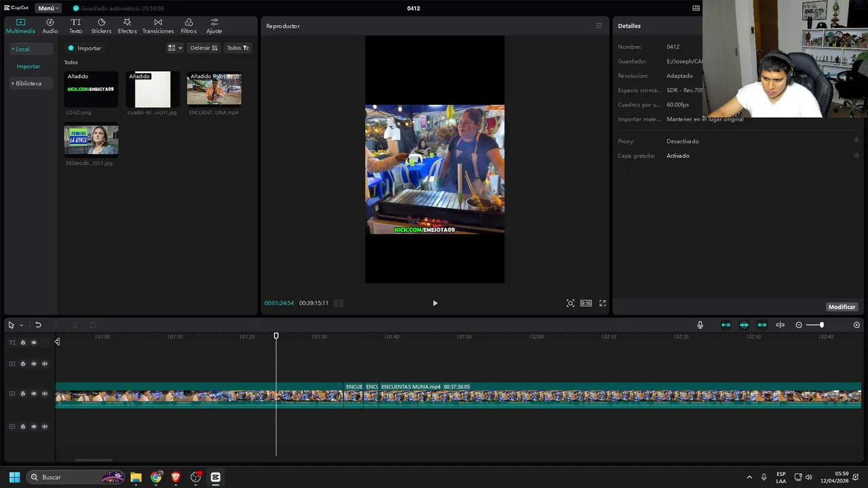Select the 6936ecdb jpg media thumbnail
The height and width of the screenshot is (488, 868).
tap(91, 140)
